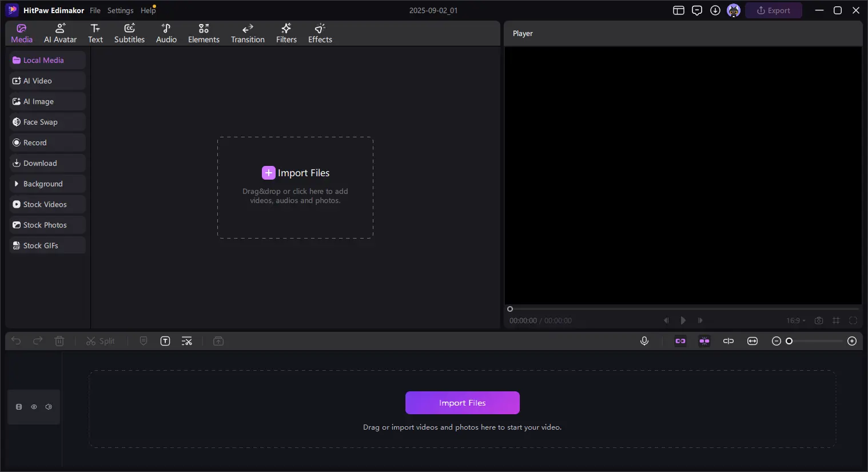Click the Import Files button on the timeline
The width and height of the screenshot is (868, 472).
pyautogui.click(x=462, y=403)
